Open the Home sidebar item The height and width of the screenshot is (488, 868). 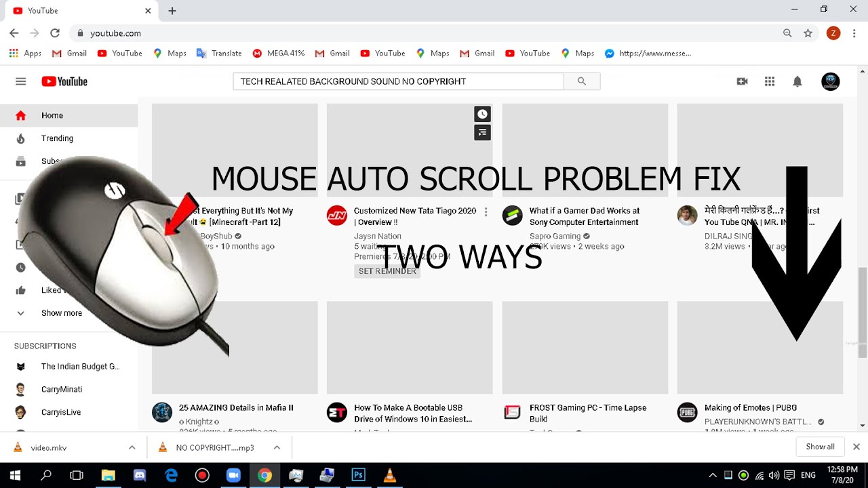click(68, 115)
